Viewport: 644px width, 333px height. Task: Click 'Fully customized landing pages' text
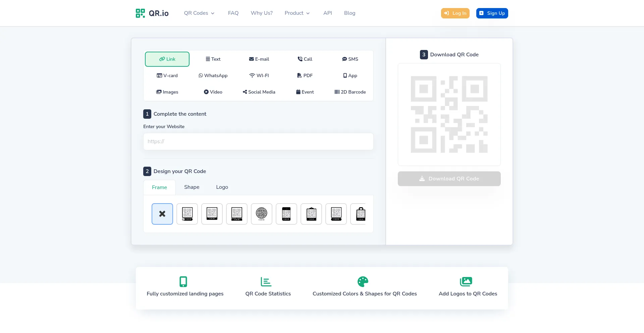[185, 294]
